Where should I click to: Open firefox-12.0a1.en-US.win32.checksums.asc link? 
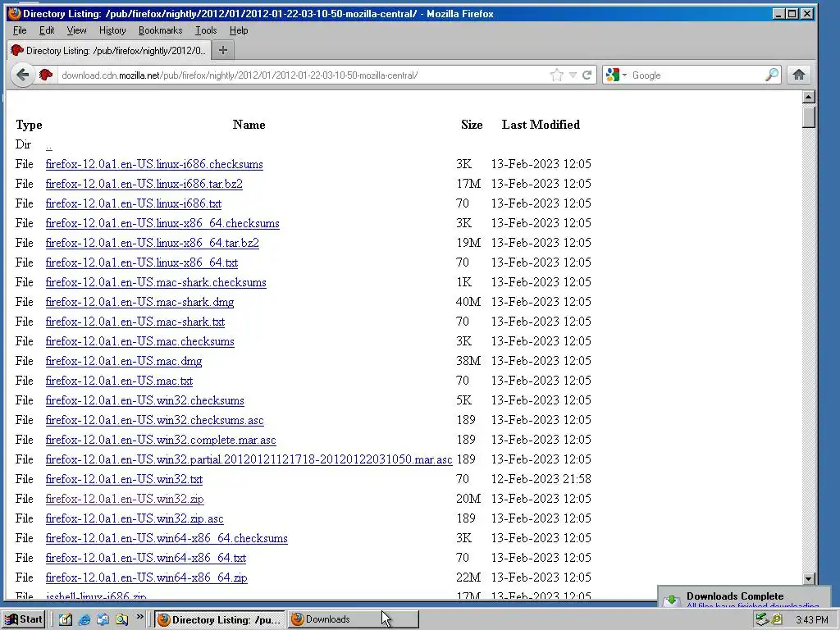coord(155,421)
